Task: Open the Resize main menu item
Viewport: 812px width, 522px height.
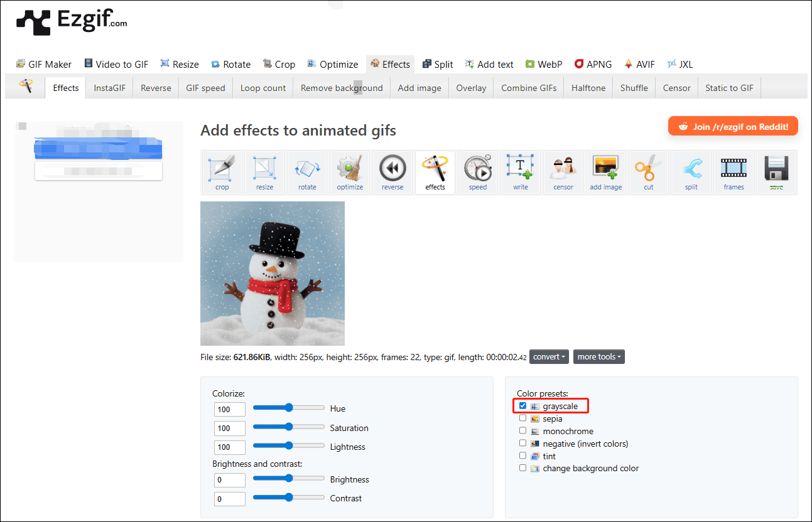Action: point(180,64)
